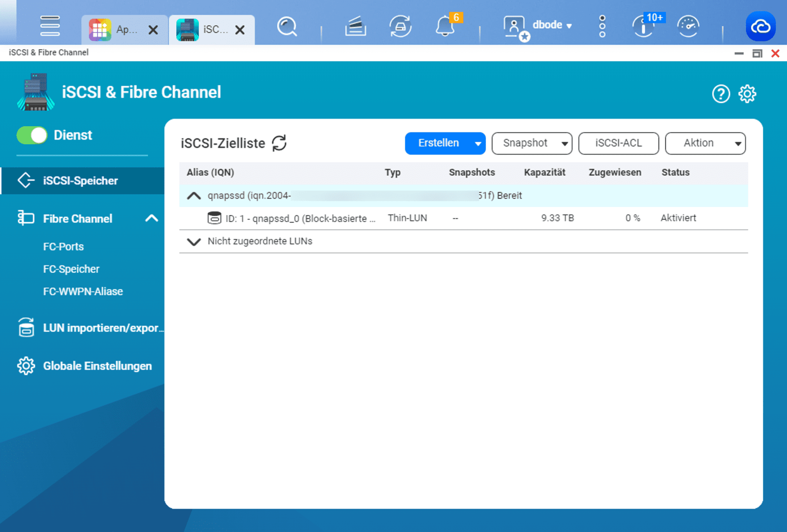
Task: Open FC-WWPN-Aliase
Action: pyautogui.click(x=83, y=292)
